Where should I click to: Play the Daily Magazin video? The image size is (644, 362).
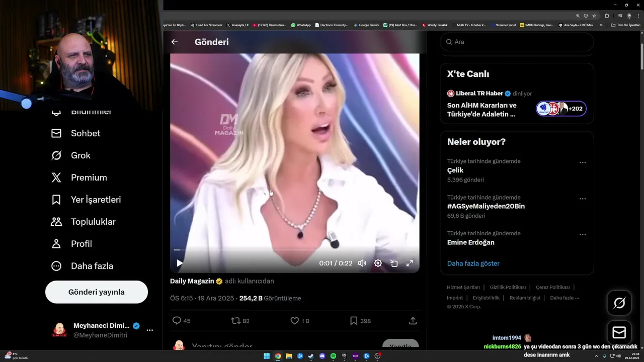pyautogui.click(x=180, y=263)
